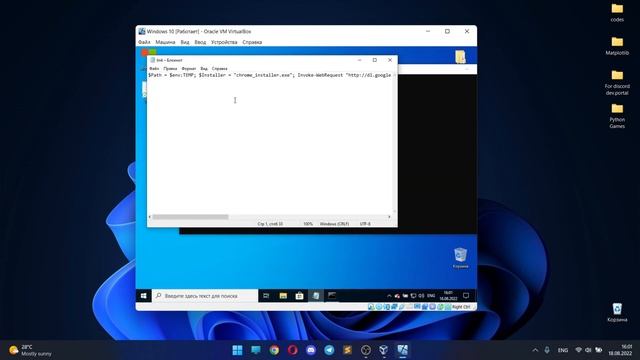
Task: Select the running VM icon in host taskbar
Action: point(402,350)
